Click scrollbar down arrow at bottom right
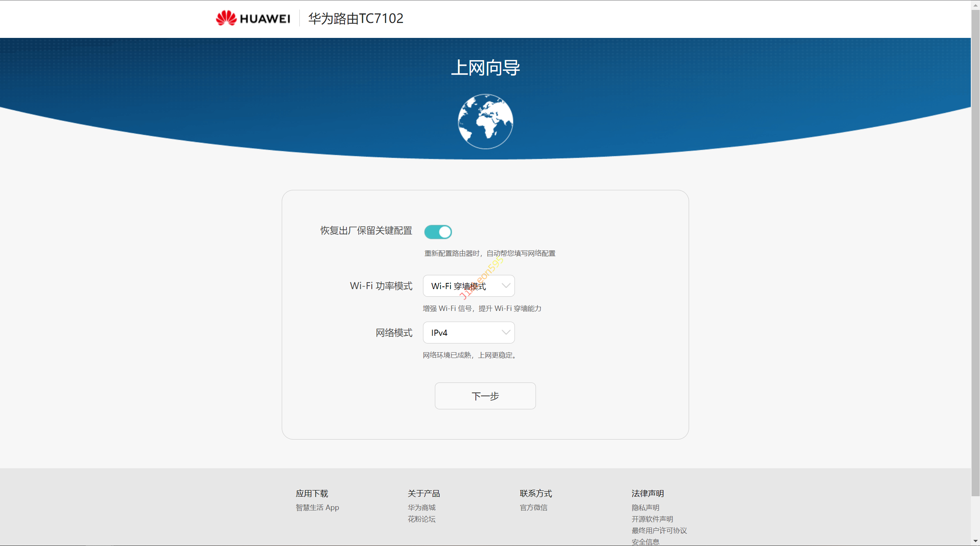The height and width of the screenshot is (546, 980). (x=975, y=541)
